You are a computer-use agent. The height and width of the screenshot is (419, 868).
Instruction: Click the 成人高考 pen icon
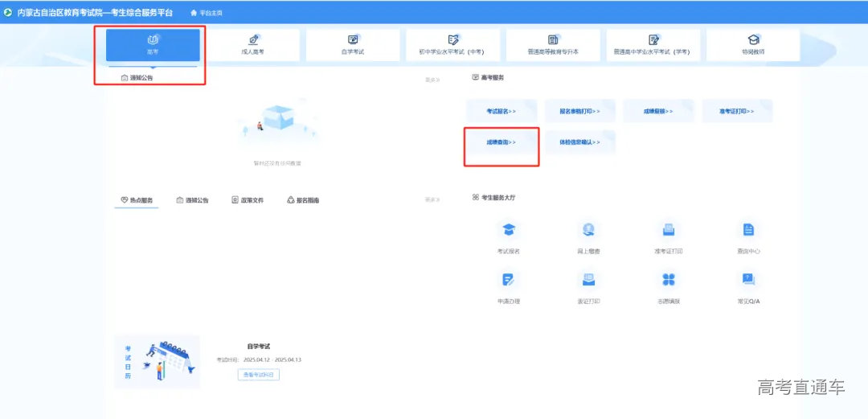(253, 40)
